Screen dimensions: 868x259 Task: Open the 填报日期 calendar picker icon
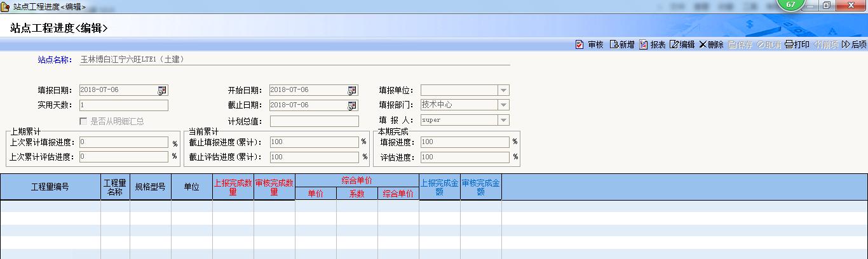point(162,90)
